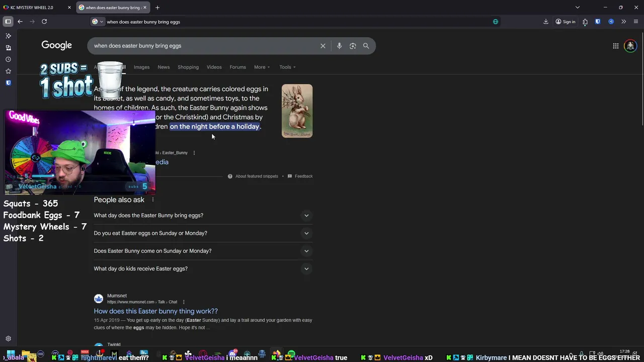Toggle the browser sidebar button
This screenshot has height=362, width=644.
coord(8,22)
